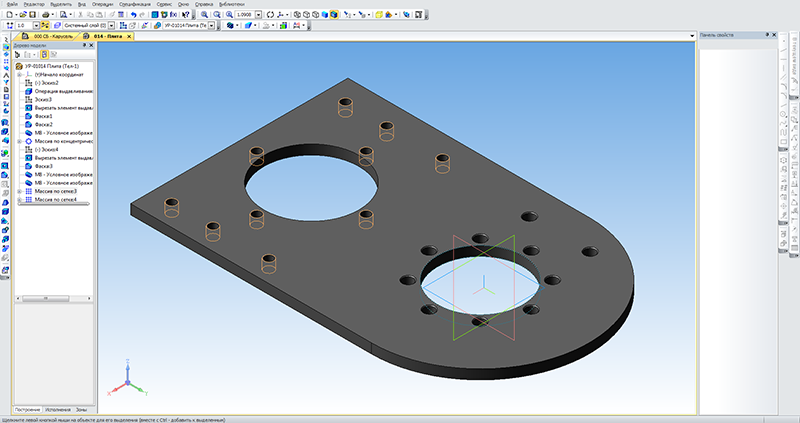The image size is (800, 423).
Task: Click the large left hole in the plate
Action: [x=311, y=184]
